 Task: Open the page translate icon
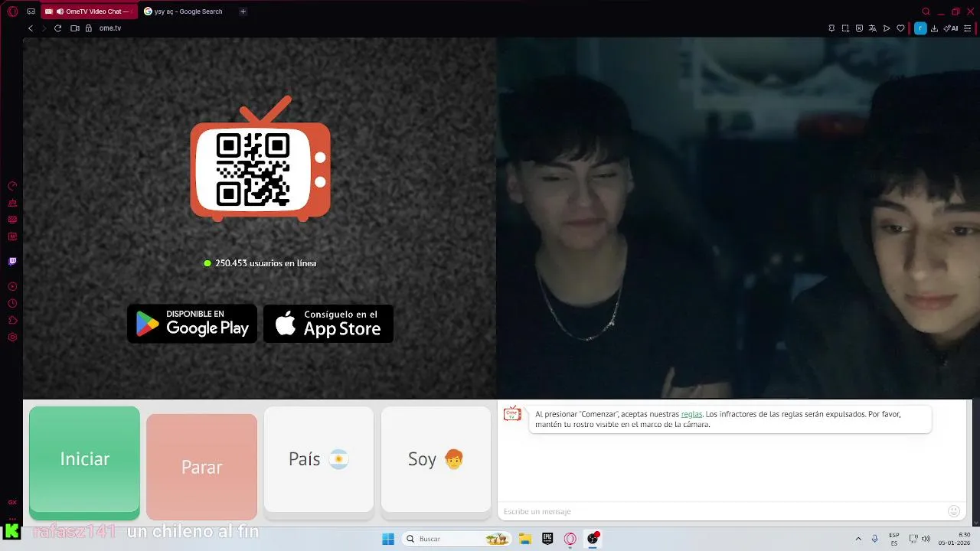point(873,28)
